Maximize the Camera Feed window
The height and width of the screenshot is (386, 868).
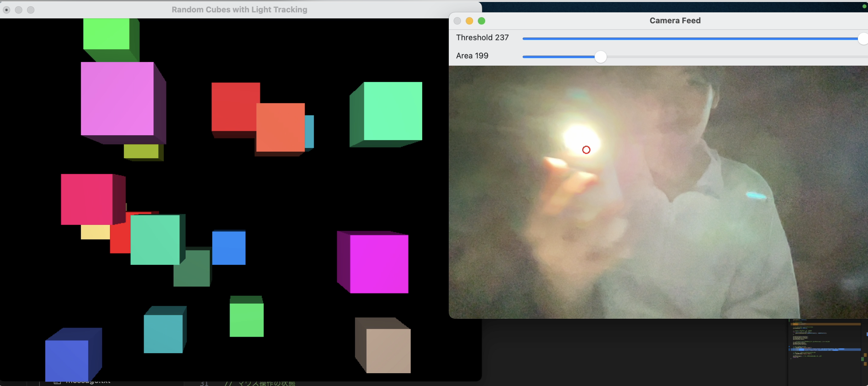coord(482,21)
